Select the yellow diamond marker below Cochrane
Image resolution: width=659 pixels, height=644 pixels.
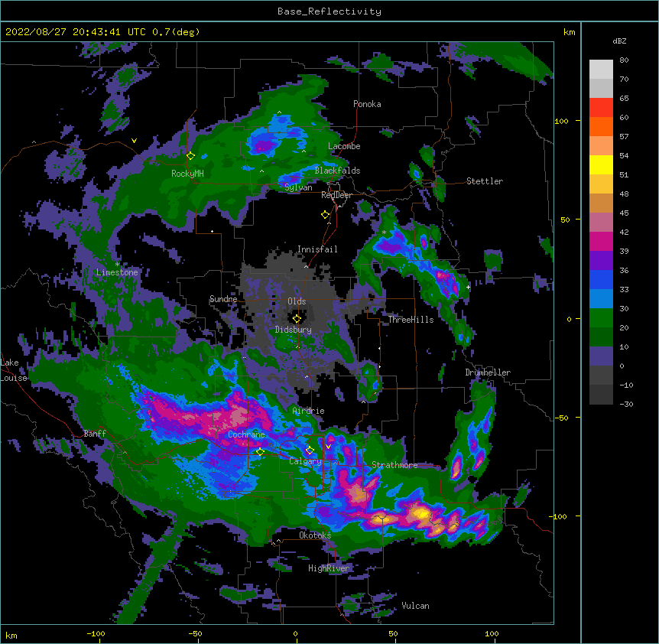pos(260,452)
